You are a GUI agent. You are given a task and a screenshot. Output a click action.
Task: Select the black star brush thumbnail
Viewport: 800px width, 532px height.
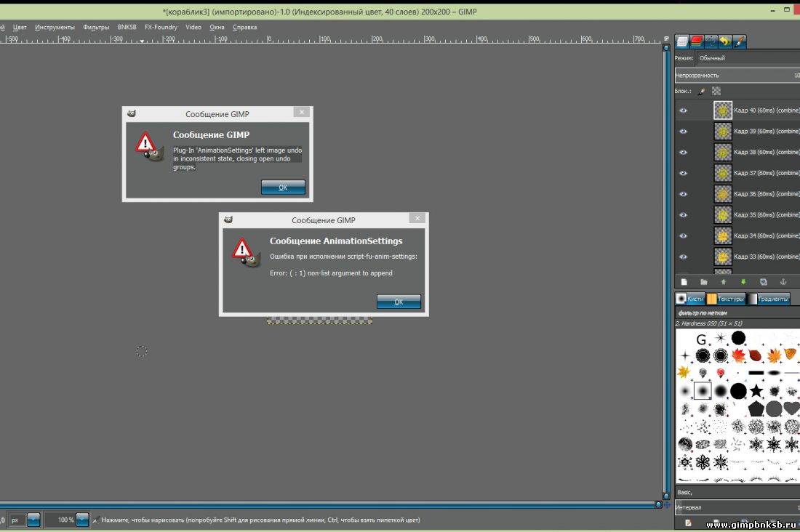click(x=756, y=391)
